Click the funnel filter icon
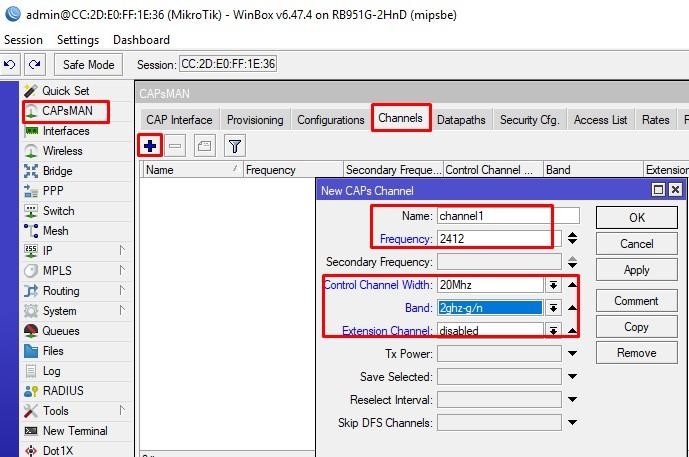This screenshot has height=457, width=689. (235, 146)
